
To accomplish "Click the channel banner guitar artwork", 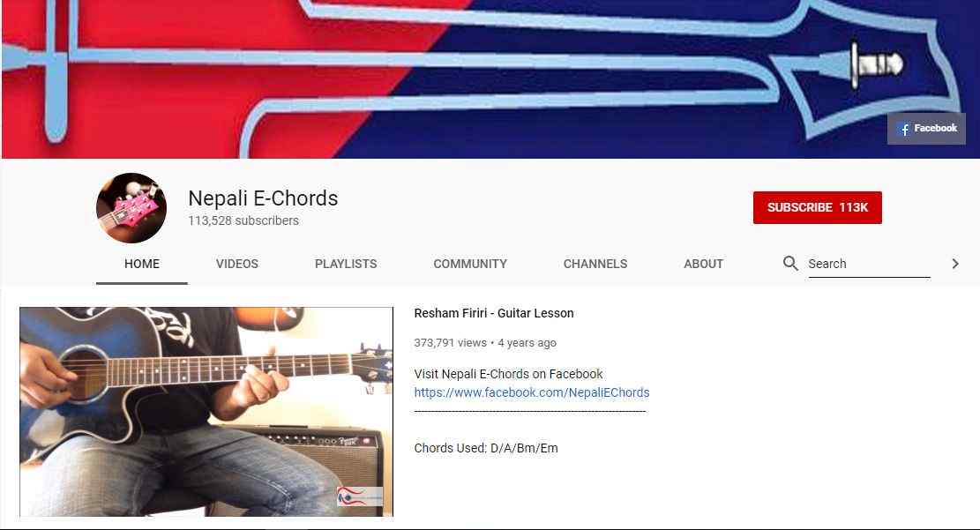I will pyautogui.click(x=490, y=79).
